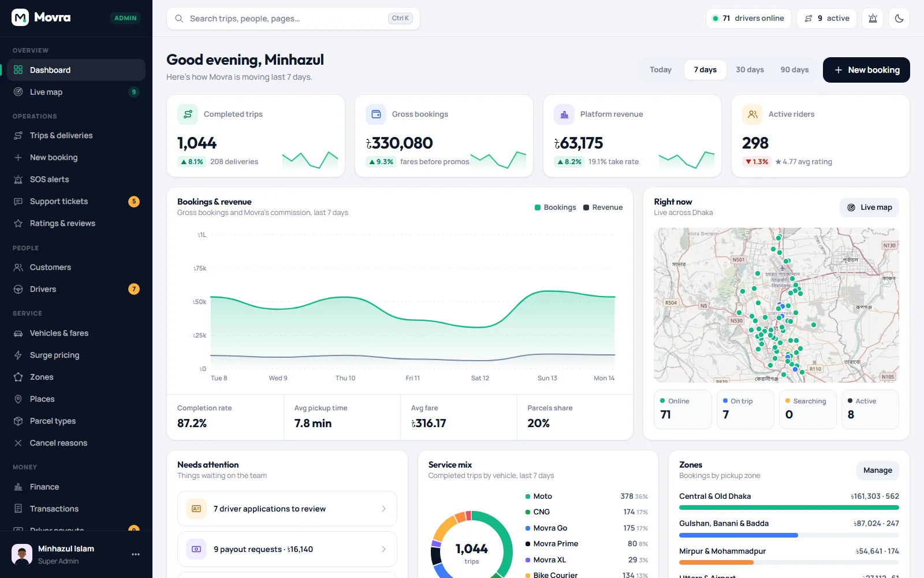Select the 30 days range tab
This screenshot has height=578, width=924.
click(x=750, y=70)
